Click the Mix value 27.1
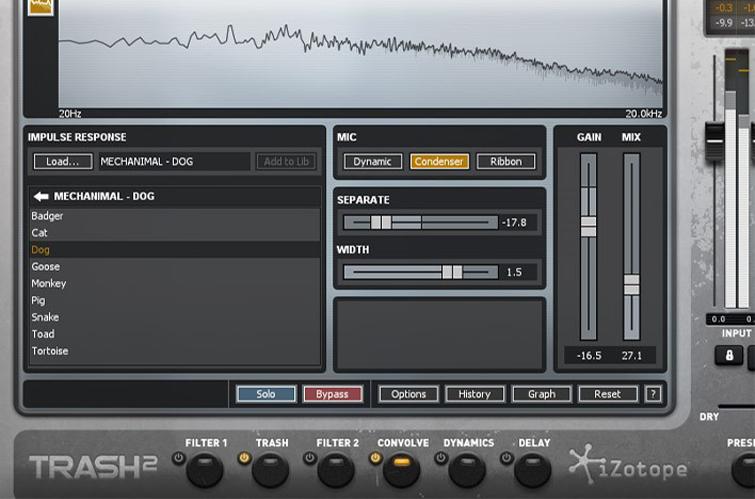755x499 pixels. click(632, 356)
